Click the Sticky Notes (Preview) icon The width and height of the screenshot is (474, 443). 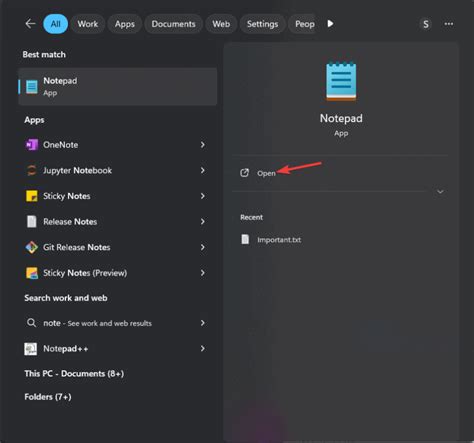[32, 273]
